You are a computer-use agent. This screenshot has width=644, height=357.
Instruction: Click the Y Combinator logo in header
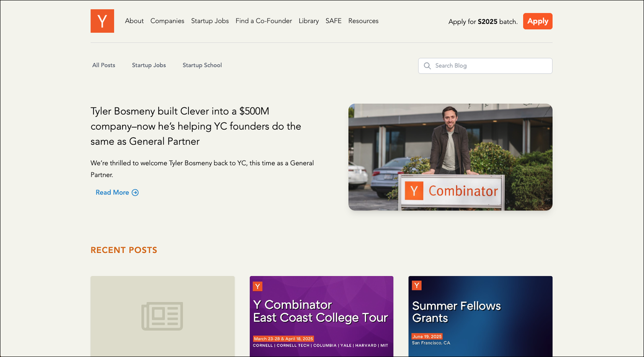(102, 21)
